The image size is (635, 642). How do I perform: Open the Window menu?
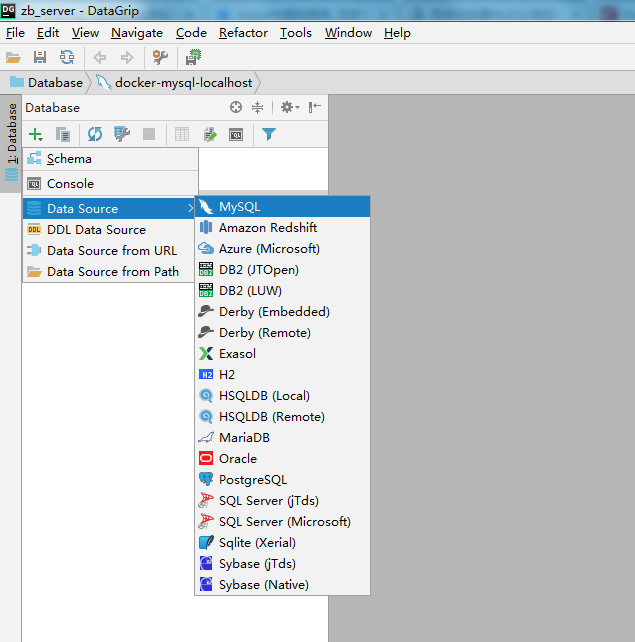pyautogui.click(x=348, y=33)
